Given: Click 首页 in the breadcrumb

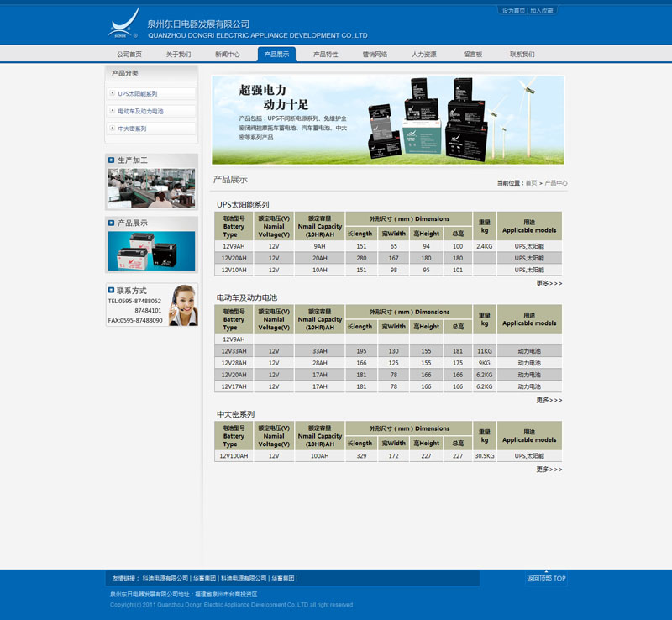Looking at the screenshot, I should 531,183.
